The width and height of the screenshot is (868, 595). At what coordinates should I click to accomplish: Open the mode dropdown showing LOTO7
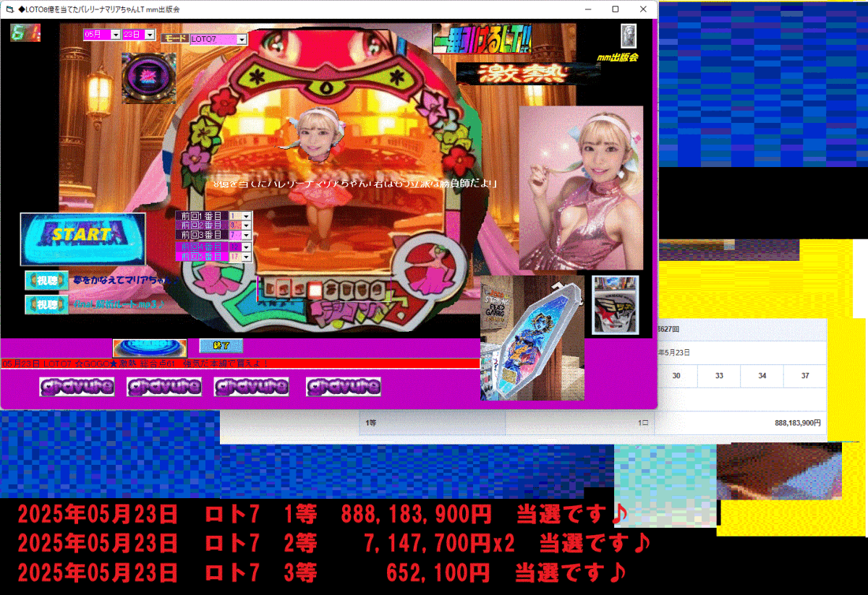pos(242,39)
